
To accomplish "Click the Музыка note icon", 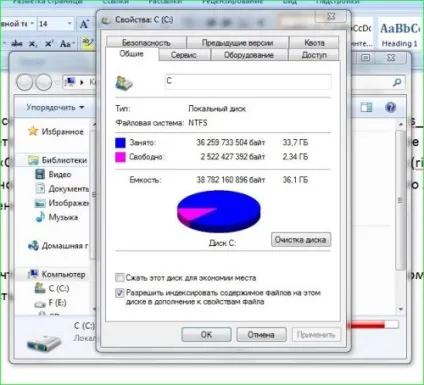I will 40,217.
